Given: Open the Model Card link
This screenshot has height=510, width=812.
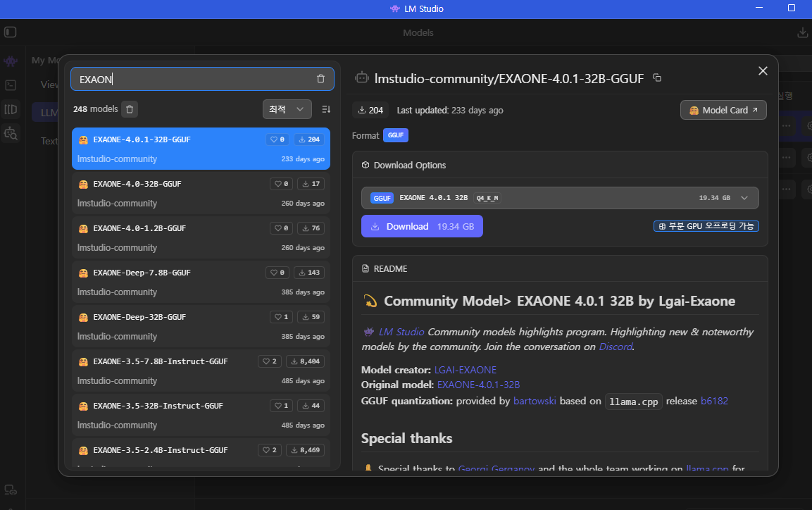Looking at the screenshot, I should pos(723,110).
